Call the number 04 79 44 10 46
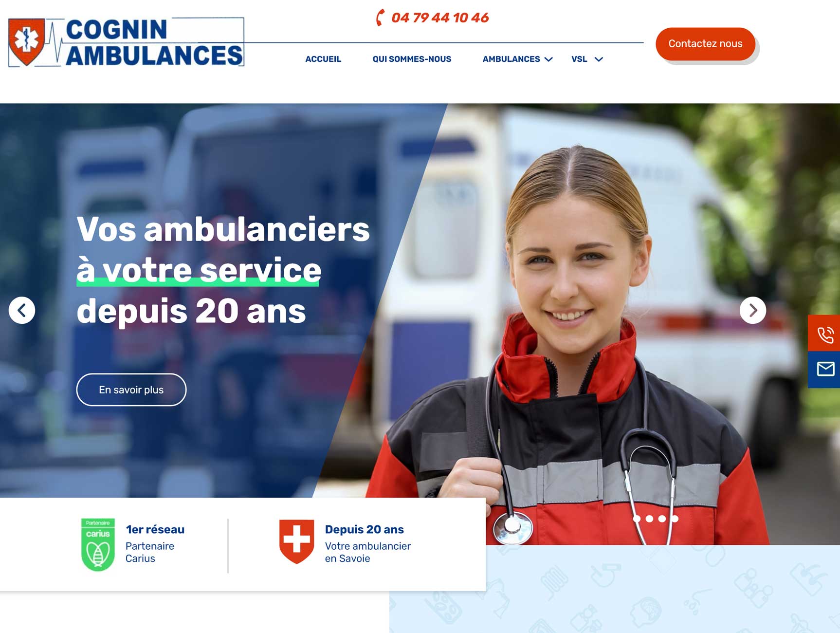Viewport: 840px width, 633px height. click(x=440, y=18)
